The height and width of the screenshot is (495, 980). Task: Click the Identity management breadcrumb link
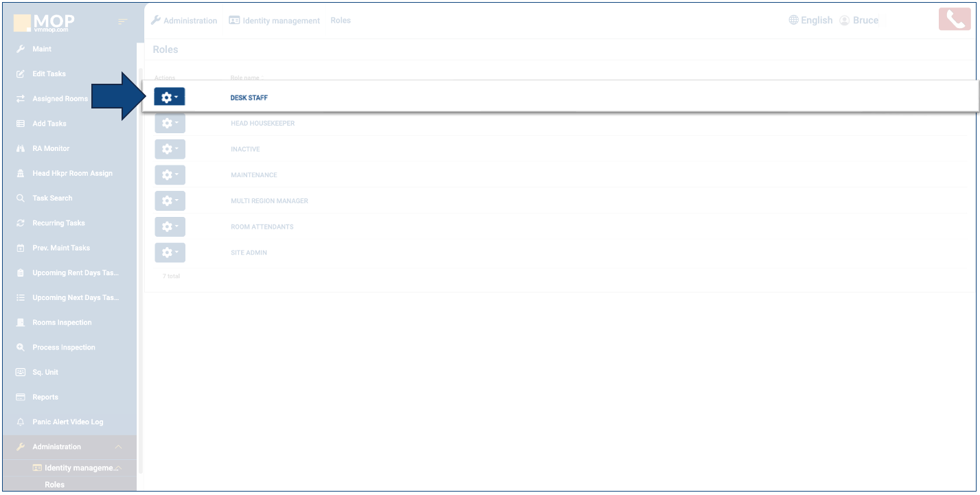click(280, 21)
